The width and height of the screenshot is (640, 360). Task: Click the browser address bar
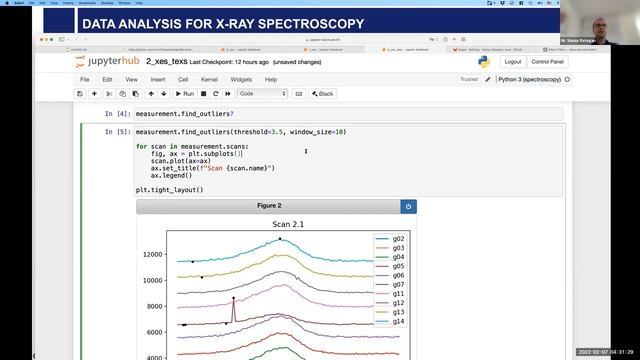322,40
